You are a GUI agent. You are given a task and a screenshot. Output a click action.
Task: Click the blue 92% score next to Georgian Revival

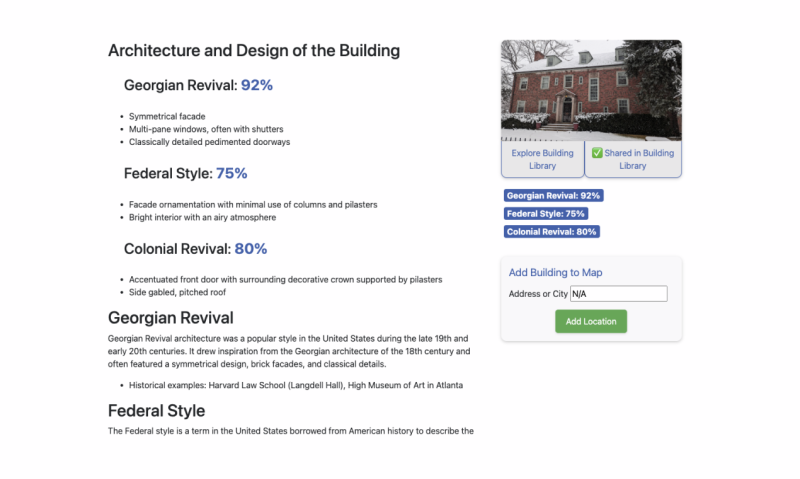pyautogui.click(x=257, y=85)
